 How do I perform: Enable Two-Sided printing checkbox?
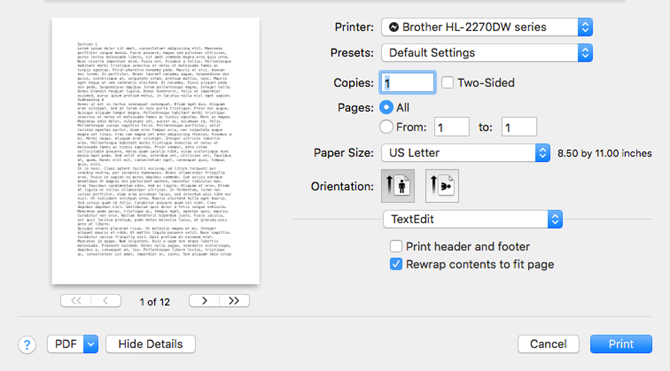tap(447, 82)
